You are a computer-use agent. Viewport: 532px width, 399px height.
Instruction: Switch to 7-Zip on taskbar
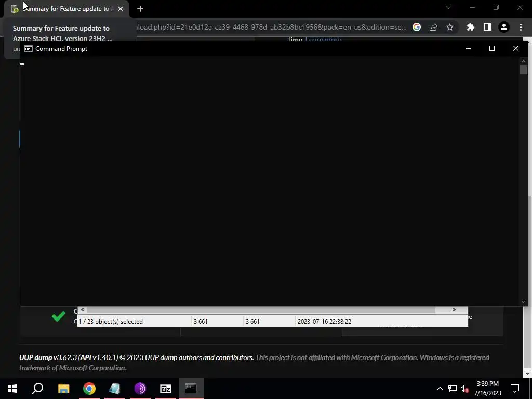coord(166,389)
